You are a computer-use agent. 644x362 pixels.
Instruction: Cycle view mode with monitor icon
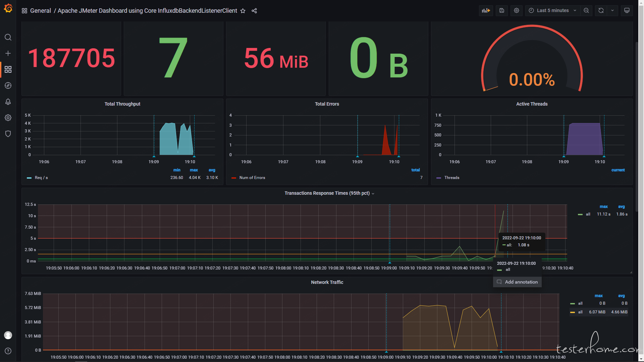(627, 11)
